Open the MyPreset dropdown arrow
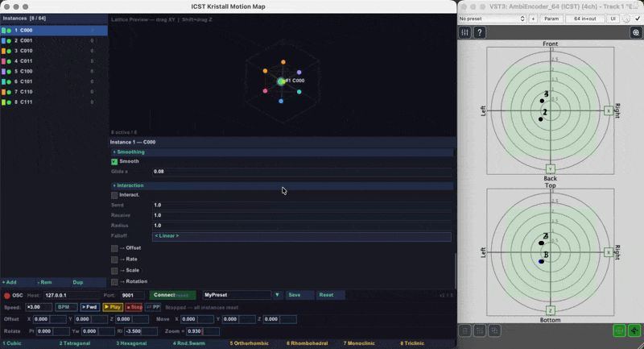644x349 pixels. [277, 295]
